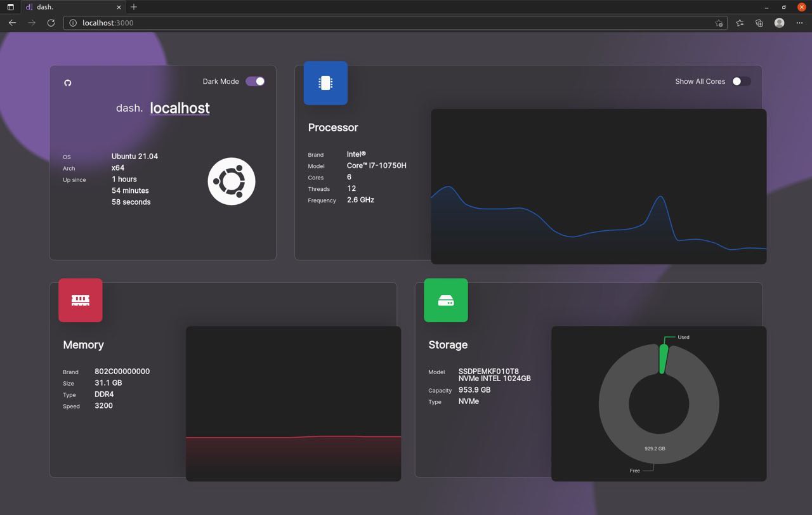Viewport: 812px width, 515px height.
Task: Click the browser profile avatar icon
Action: (778, 23)
